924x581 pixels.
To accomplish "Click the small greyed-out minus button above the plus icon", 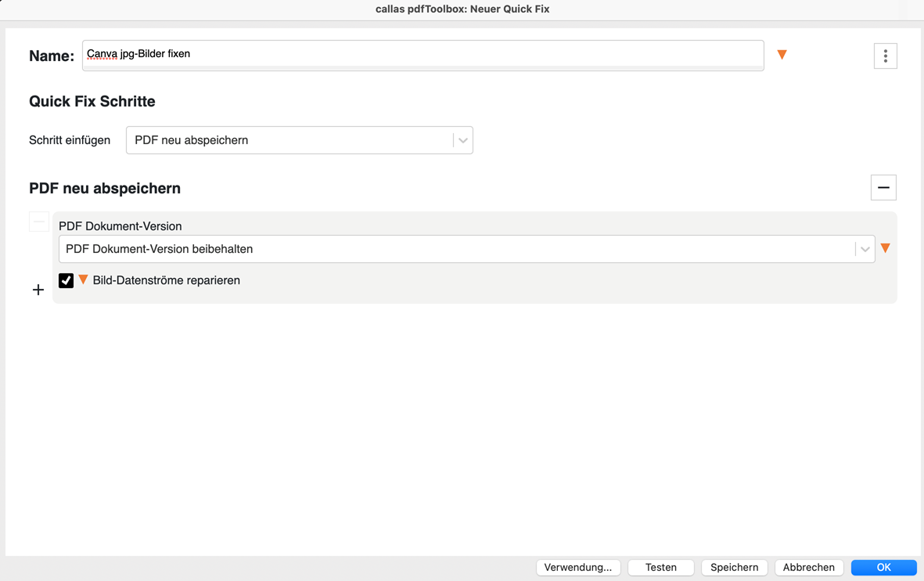I will [x=39, y=222].
